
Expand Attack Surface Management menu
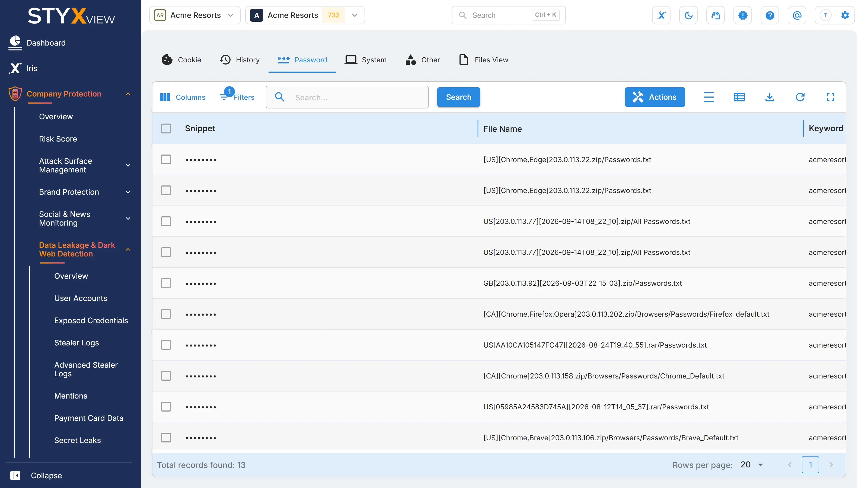click(x=84, y=165)
